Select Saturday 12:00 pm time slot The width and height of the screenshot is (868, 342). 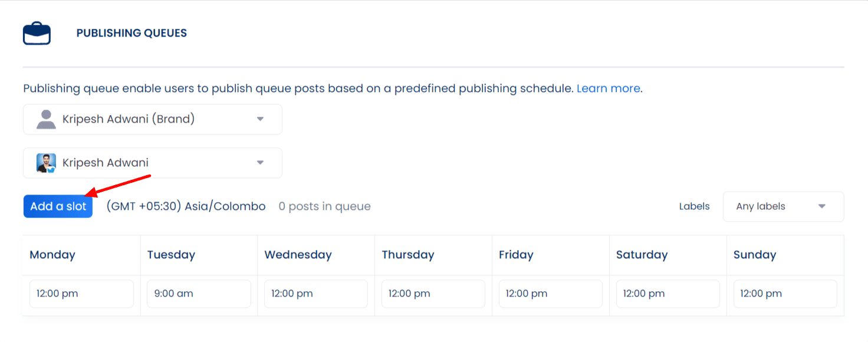pyautogui.click(x=668, y=294)
